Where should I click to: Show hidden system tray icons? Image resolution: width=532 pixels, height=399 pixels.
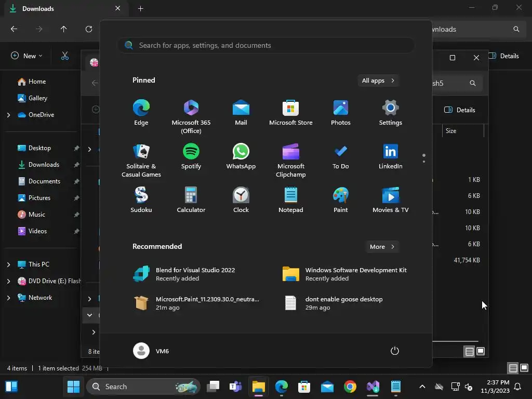click(422, 387)
